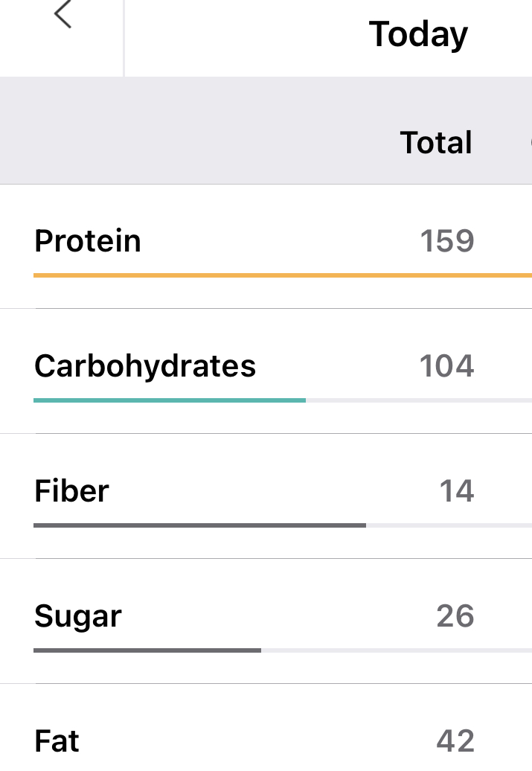This screenshot has height=771, width=532.
Task: Select the Total column header
Action: 436,142
